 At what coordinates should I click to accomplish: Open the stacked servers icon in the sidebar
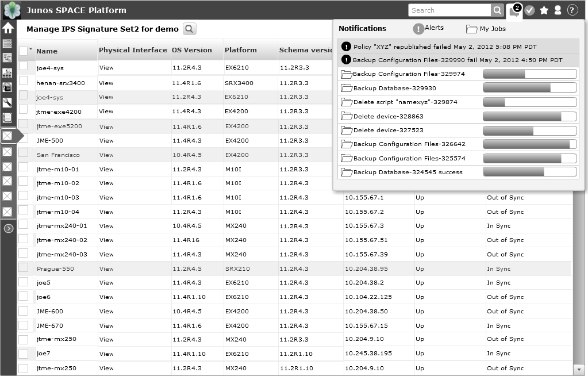(x=7, y=44)
